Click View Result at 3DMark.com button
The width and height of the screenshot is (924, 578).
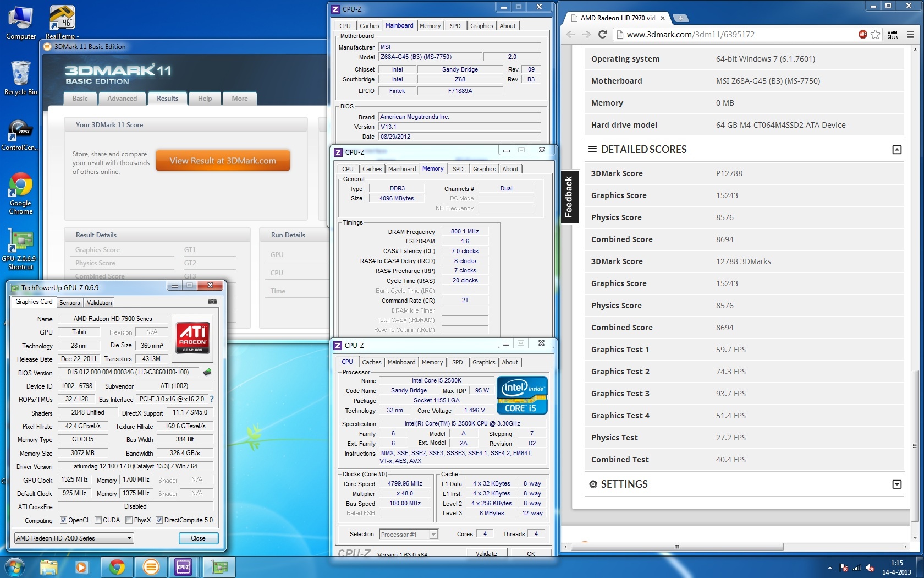pyautogui.click(x=223, y=161)
